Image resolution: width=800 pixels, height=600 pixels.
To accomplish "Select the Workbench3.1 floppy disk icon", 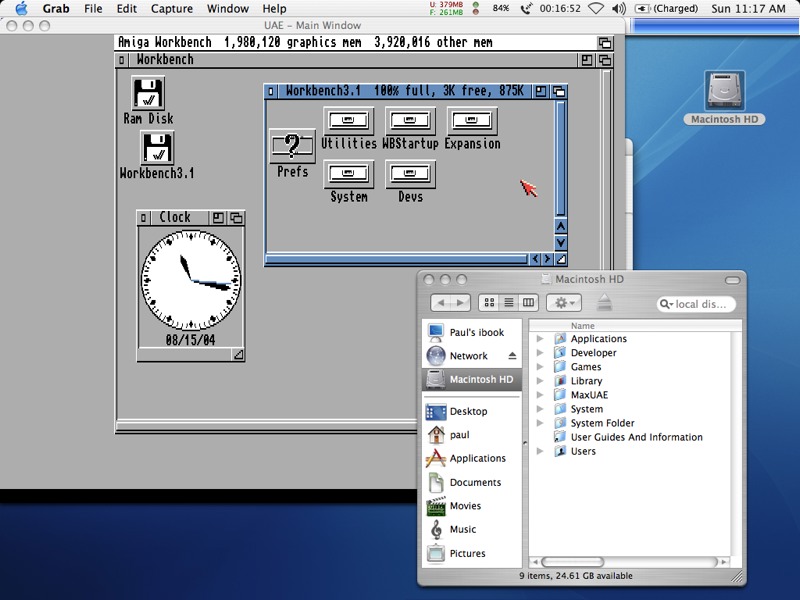I will 157,147.
